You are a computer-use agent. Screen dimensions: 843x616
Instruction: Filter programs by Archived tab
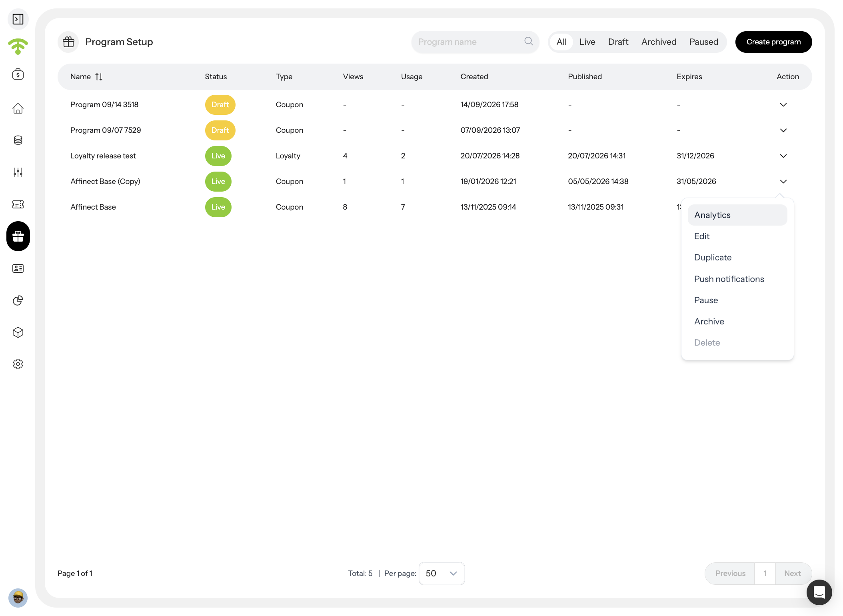(x=659, y=42)
